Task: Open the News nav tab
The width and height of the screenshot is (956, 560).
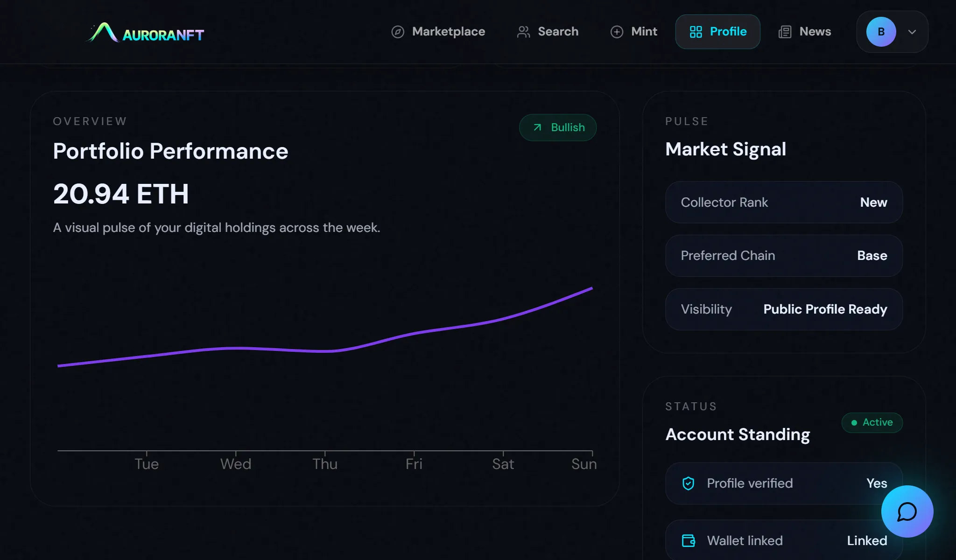Action: point(805,32)
